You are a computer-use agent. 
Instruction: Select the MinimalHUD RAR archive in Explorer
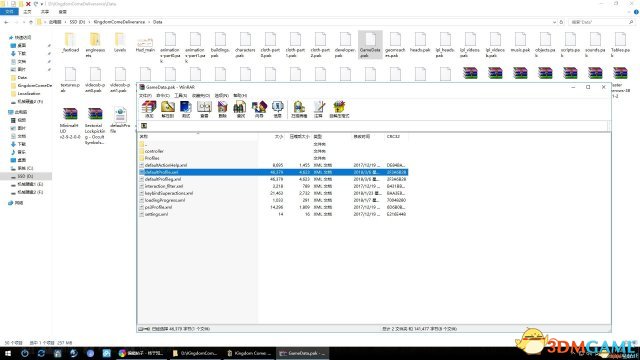tap(70, 122)
